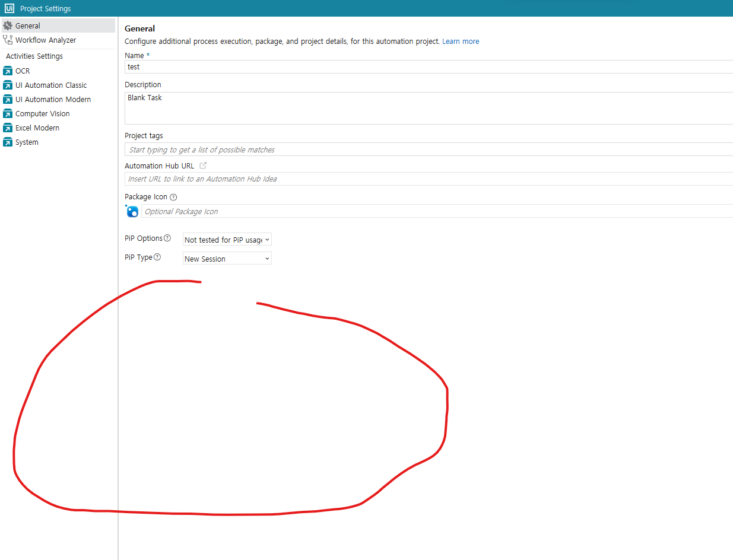Click the PiP Options label
The height and width of the screenshot is (560, 733).
click(x=144, y=238)
